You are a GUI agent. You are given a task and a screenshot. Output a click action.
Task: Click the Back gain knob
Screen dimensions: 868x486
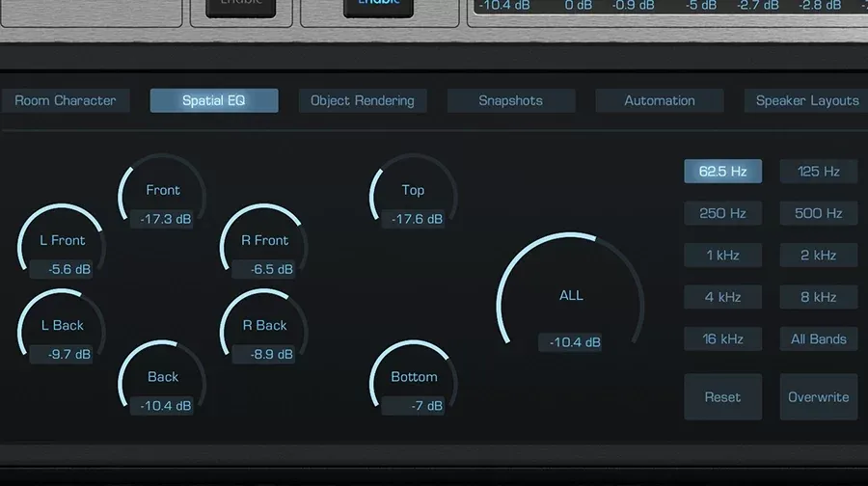163,376
